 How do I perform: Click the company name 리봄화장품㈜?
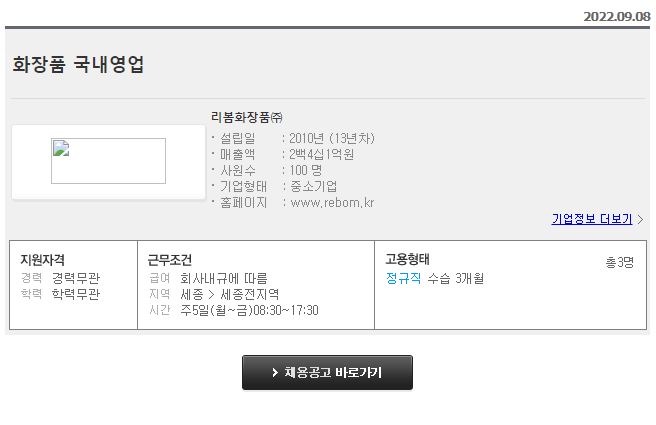(246, 117)
